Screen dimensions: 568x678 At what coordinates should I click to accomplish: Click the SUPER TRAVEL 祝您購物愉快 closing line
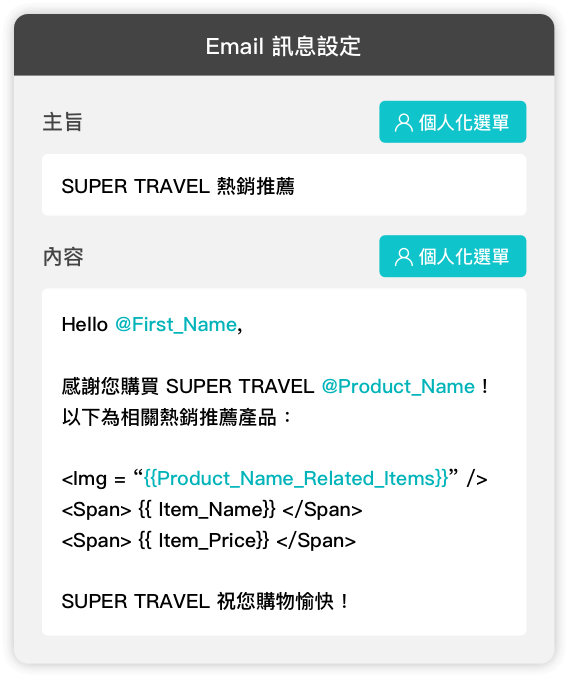pyautogui.click(x=205, y=602)
